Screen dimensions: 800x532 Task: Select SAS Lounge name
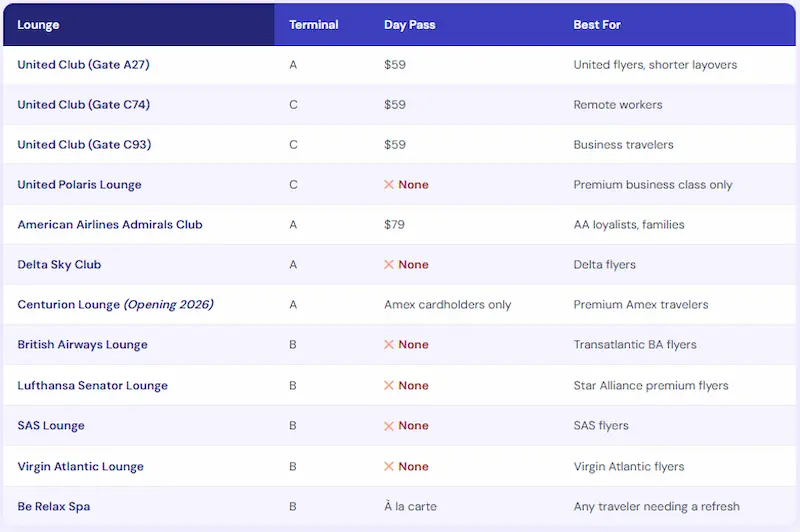tap(51, 426)
